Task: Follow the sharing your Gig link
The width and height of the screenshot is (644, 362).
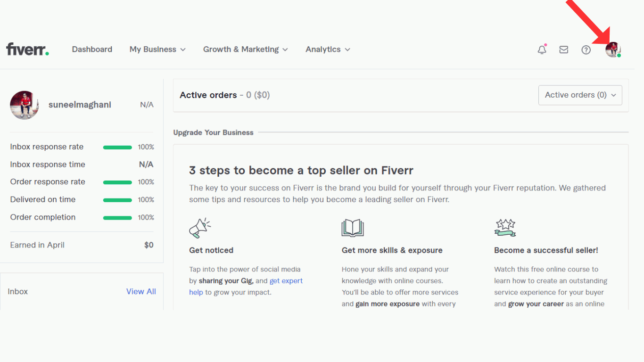Action: [x=226, y=281]
